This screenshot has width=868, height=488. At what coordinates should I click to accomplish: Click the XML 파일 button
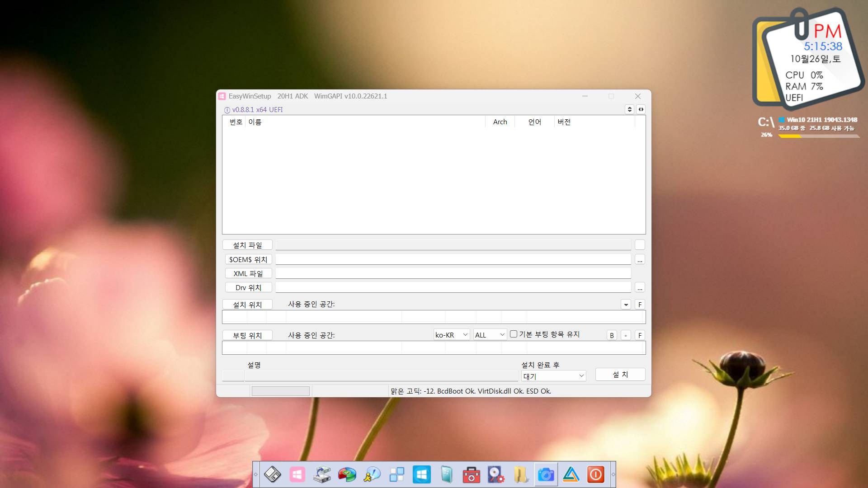[248, 273]
